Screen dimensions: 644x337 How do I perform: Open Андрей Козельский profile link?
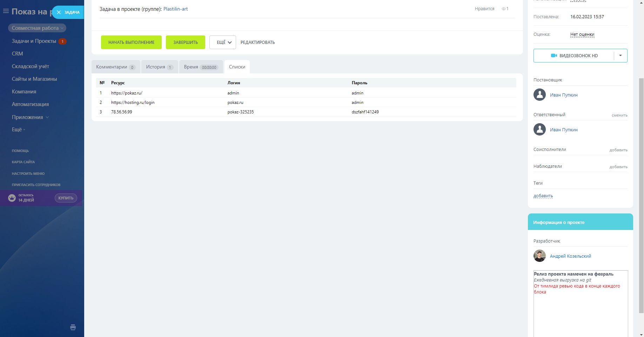[x=570, y=256]
